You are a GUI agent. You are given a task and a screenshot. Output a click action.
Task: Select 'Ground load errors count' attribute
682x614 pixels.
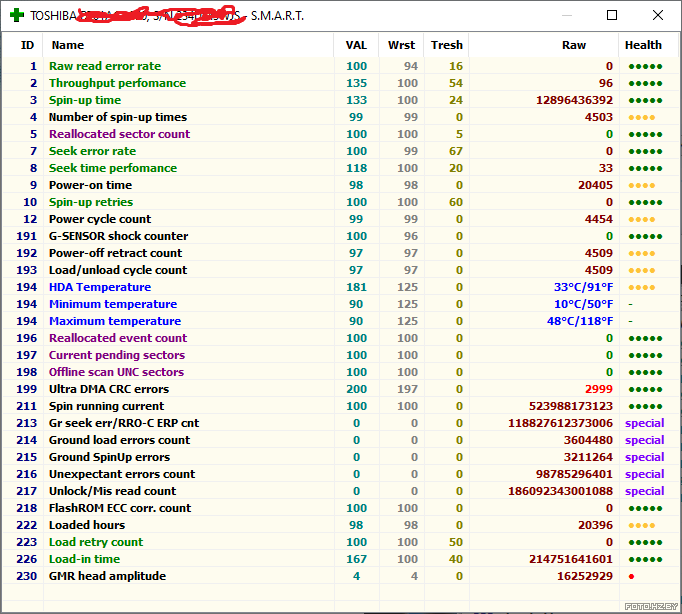pos(120,440)
